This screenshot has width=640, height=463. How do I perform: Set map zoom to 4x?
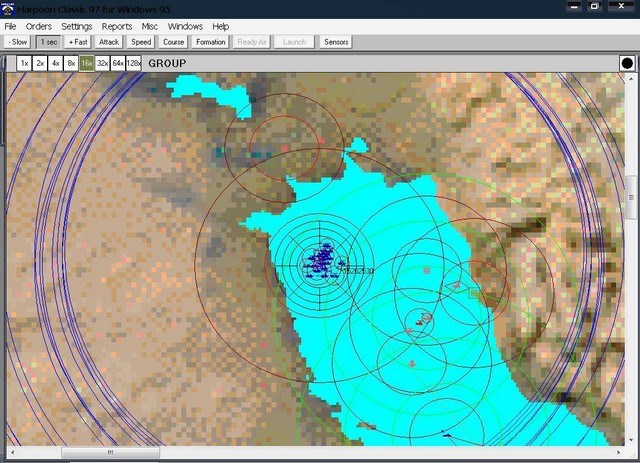tap(55, 63)
